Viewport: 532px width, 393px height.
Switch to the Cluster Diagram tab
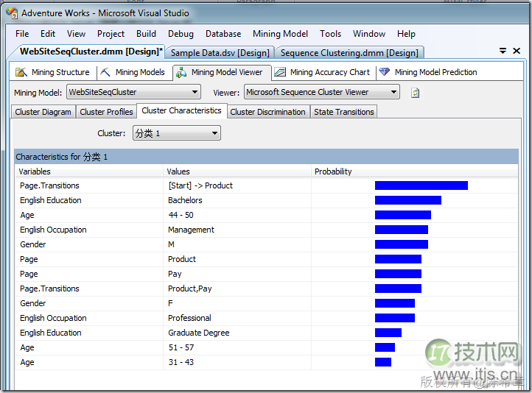(43, 112)
